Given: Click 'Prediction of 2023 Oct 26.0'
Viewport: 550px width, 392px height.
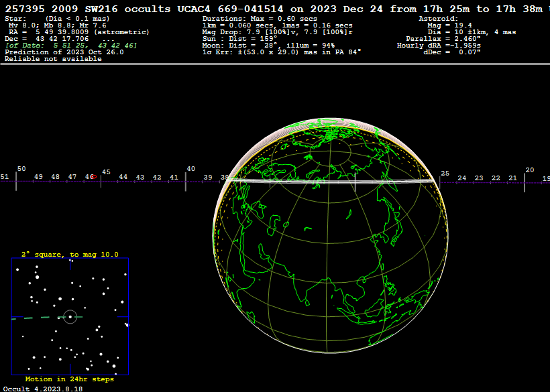Looking at the screenshot, I should [x=64, y=52].
